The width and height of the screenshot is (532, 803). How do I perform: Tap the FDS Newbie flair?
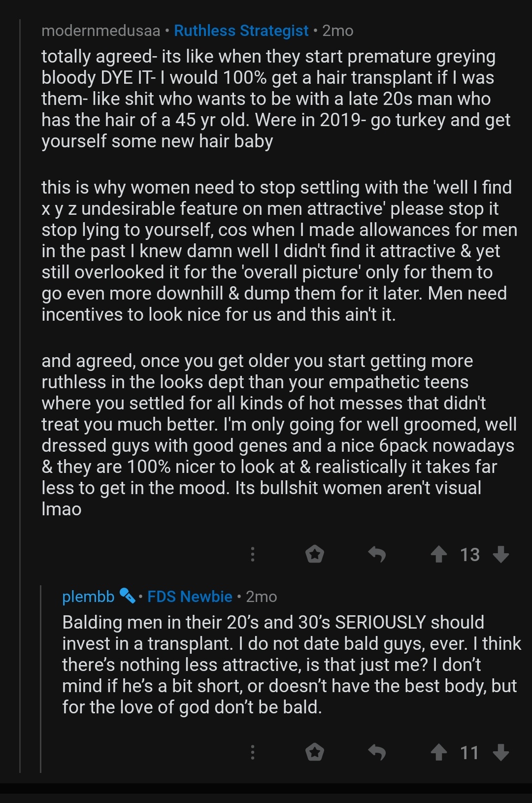click(190, 597)
